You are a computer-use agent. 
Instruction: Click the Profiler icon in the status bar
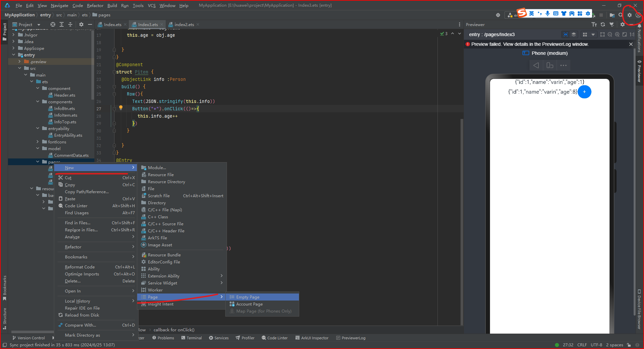[x=245, y=338]
